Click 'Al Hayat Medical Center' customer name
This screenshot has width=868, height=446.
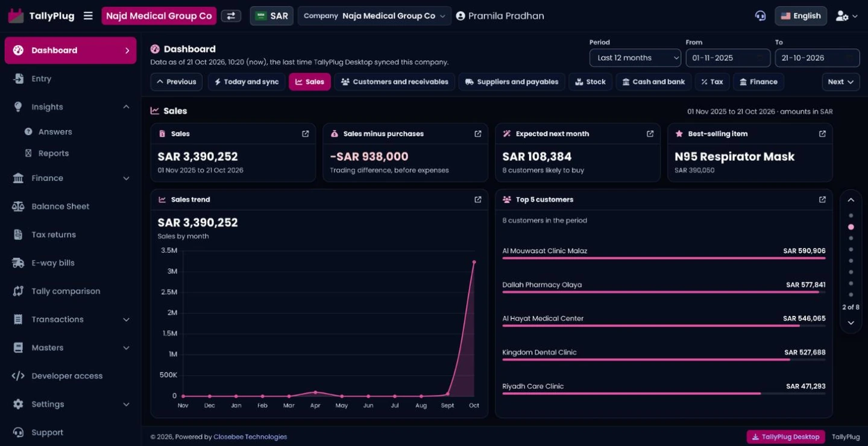542,318
